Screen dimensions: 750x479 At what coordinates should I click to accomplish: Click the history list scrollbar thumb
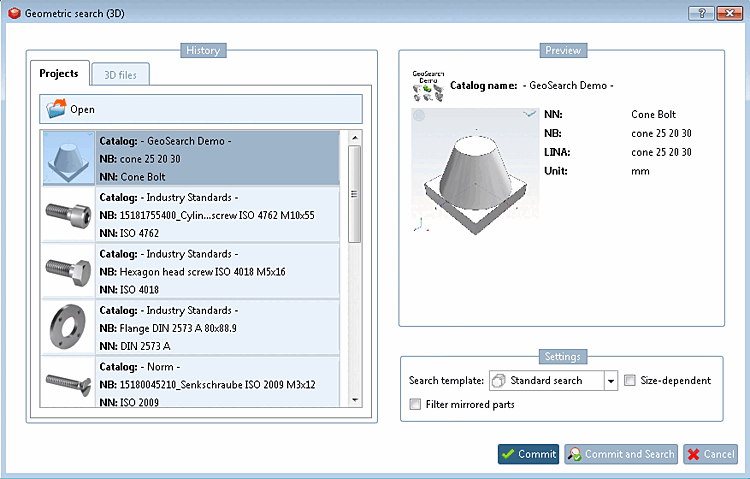pos(354,194)
